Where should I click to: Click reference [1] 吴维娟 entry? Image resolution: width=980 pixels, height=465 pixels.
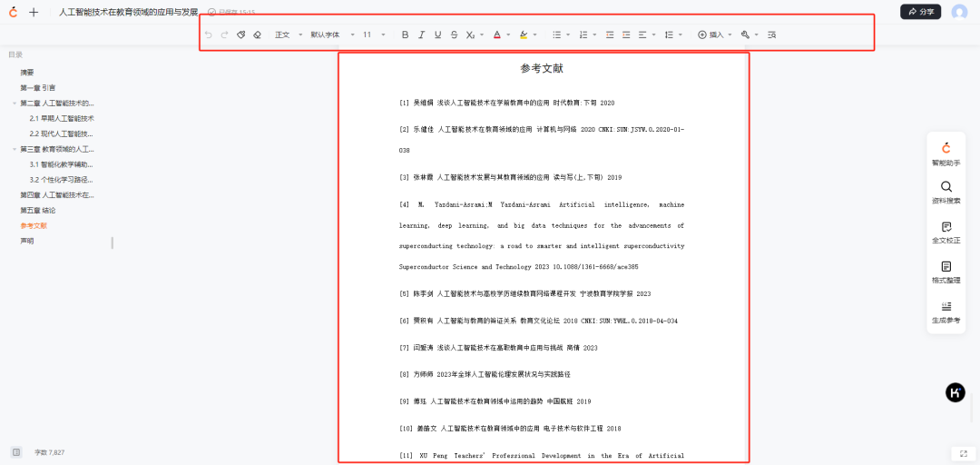[507, 103]
